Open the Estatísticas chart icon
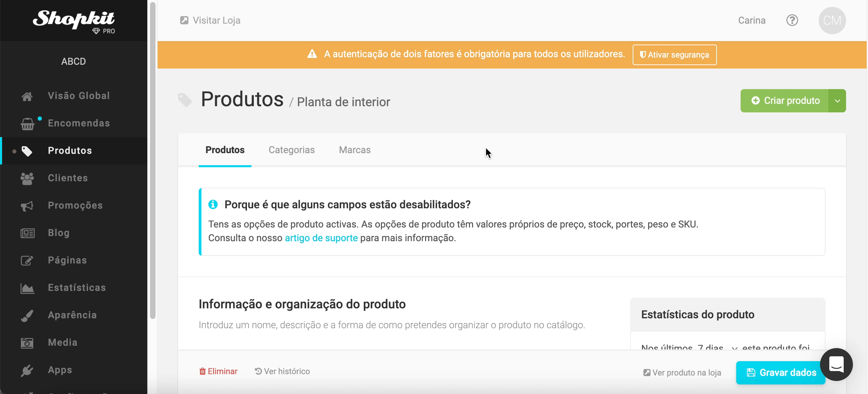Viewport: 868px width, 394px height. click(27, 288)
